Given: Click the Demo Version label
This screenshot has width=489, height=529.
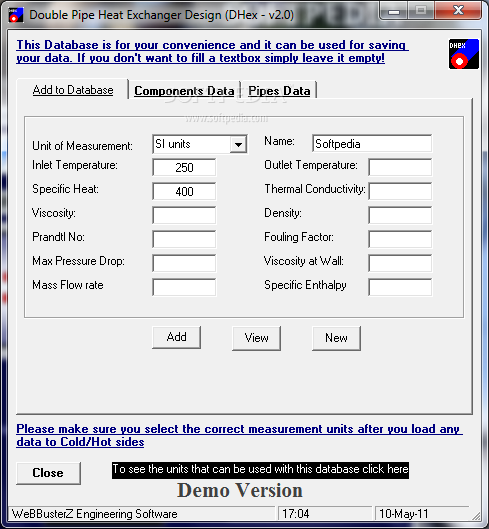Looking at the screenshot, I should [240, 490].
